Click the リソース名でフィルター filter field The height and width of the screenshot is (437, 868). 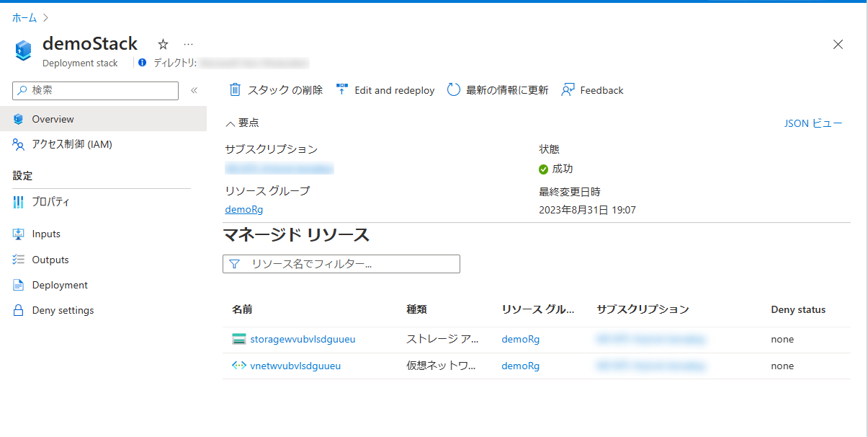tap(341, 264)
